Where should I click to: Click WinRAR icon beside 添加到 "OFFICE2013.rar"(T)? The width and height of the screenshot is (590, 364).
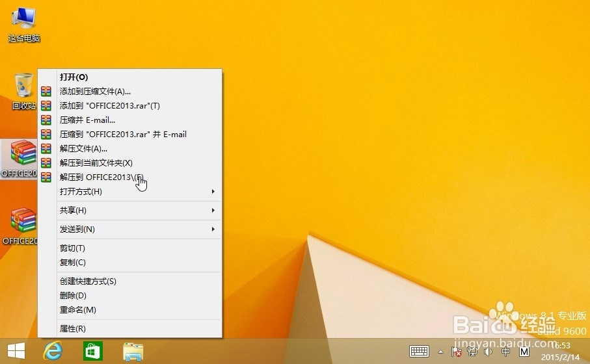(x=46, y=106)
